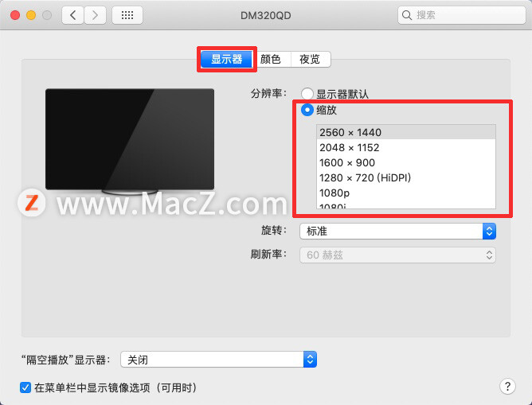Go back with the left arrow button

click(x=72, y=15)
